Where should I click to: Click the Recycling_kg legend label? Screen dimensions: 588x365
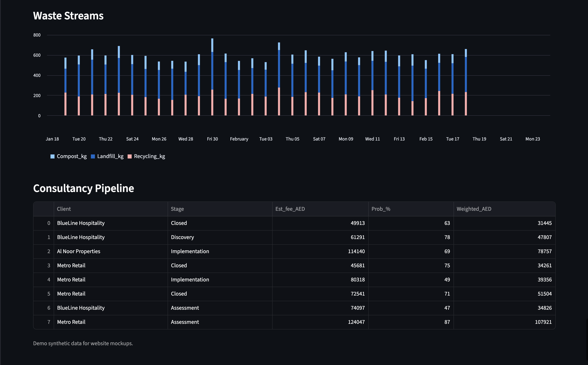(149, 156)
